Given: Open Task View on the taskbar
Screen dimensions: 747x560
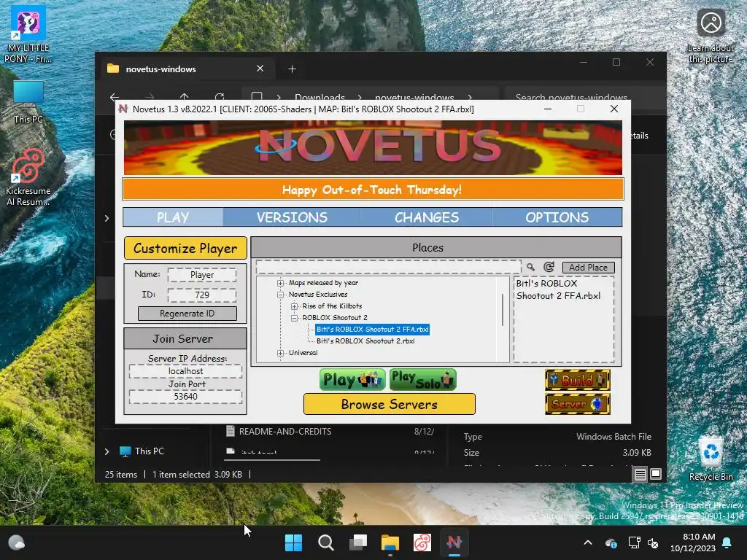Looking at the screenshot, I should point(357,542).
